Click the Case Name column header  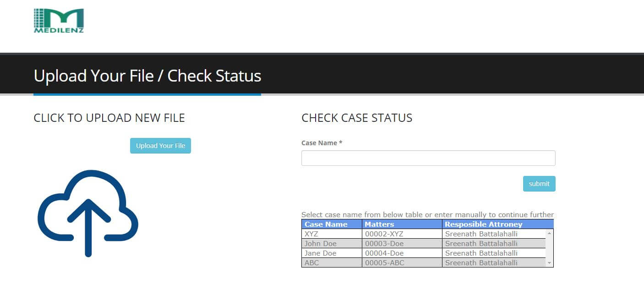[326, 224]
